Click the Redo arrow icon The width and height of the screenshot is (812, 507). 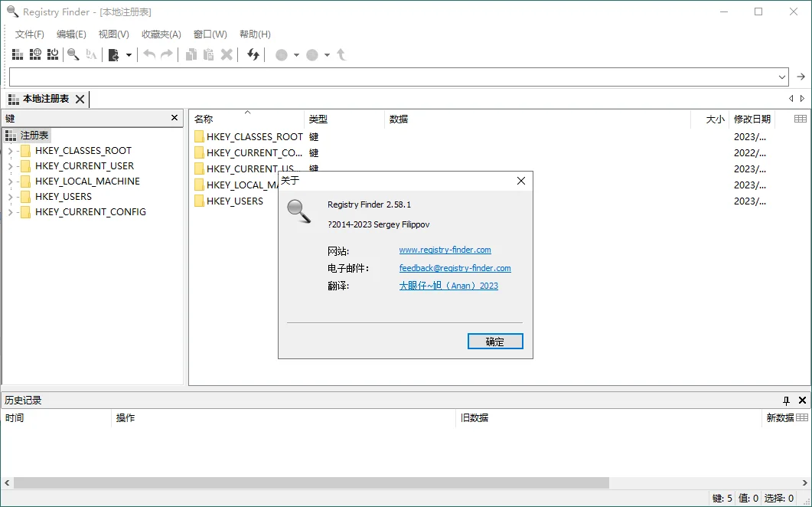tap(166, 54)
